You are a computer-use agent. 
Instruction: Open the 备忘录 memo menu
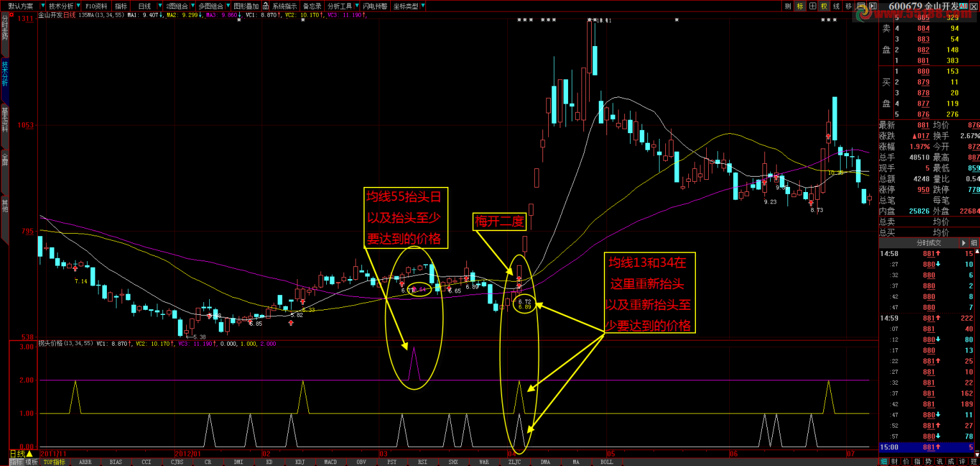tap(312, 6)
